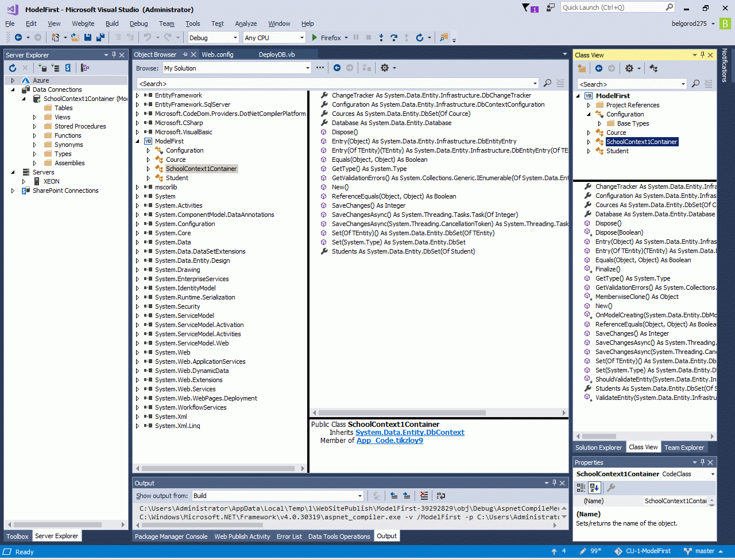
Task: Open the Team menu
Action: 167,24
